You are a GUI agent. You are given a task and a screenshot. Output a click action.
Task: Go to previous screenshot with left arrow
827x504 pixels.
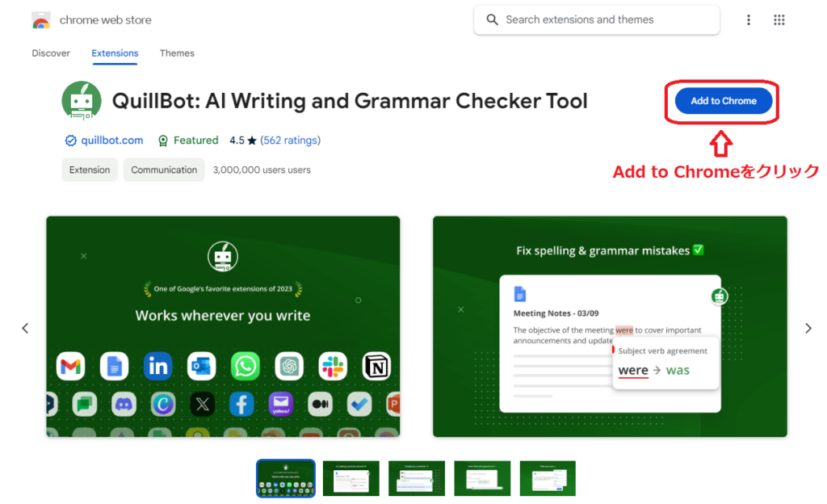click(x=25, y=328)
